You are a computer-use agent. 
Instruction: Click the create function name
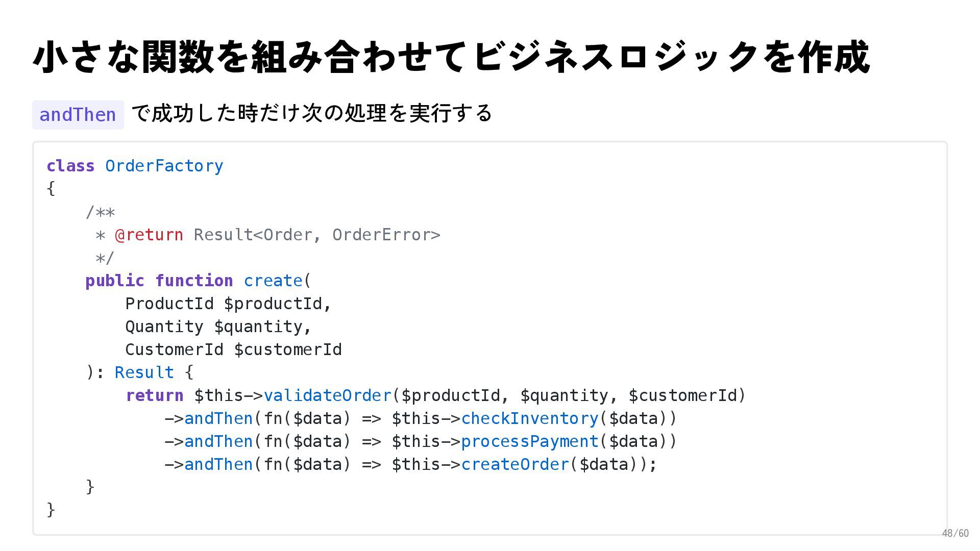pyautogui.click(x=273, y=281)
